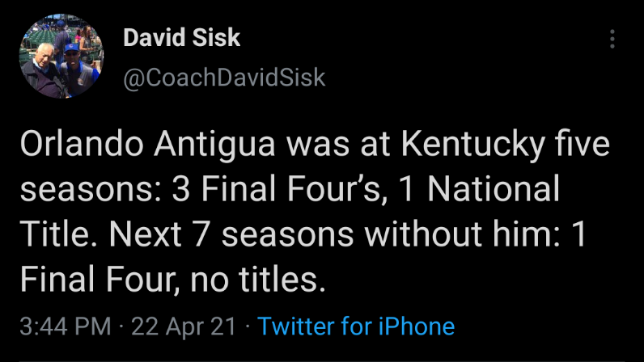Screen dimensions: 644x362
Task: Open the three-dot more options menu
Action: pos(612,39)
